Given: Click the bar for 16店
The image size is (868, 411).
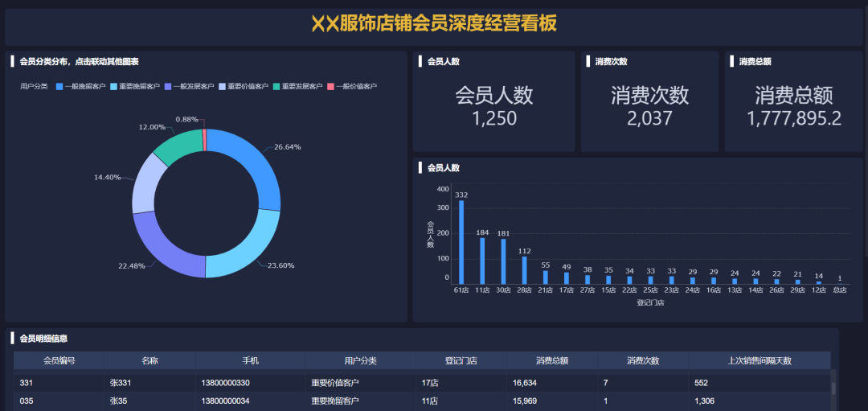Looking at the screenshot, I should (x=714, y=280).
